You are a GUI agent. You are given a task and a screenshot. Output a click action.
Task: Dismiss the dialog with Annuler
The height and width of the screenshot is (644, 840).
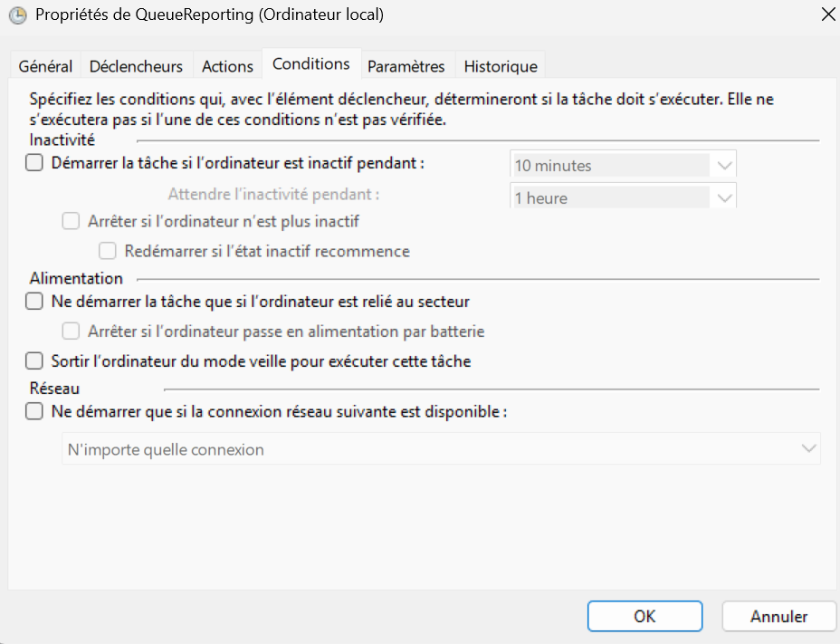(778, 616)
